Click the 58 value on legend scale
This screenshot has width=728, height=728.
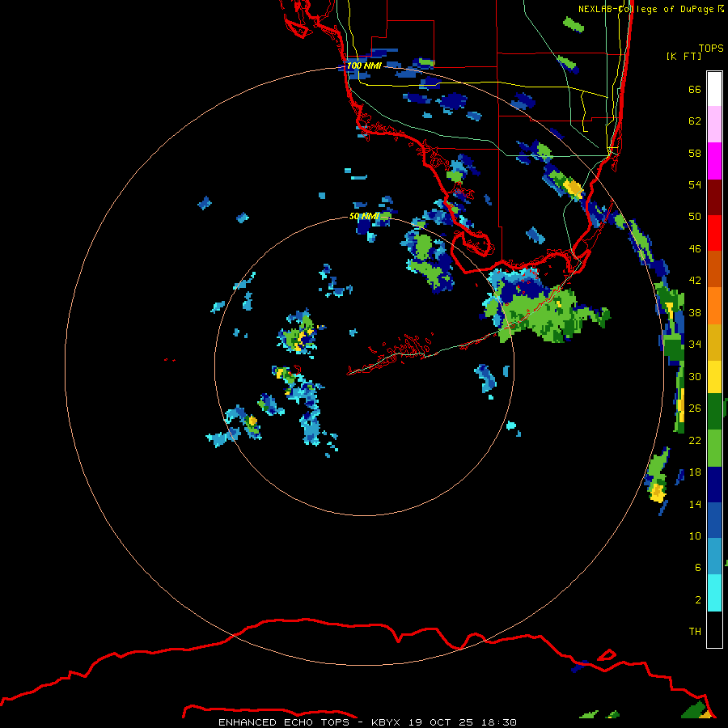695,153
